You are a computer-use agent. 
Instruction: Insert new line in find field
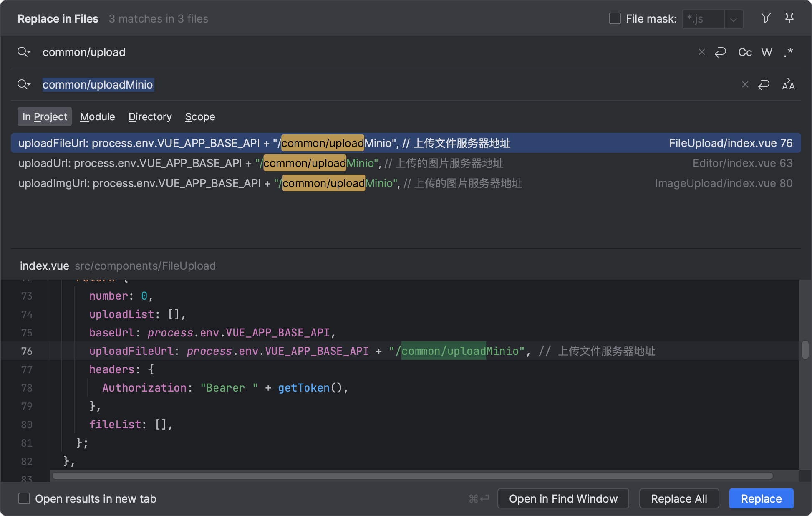tap(720, 52)
